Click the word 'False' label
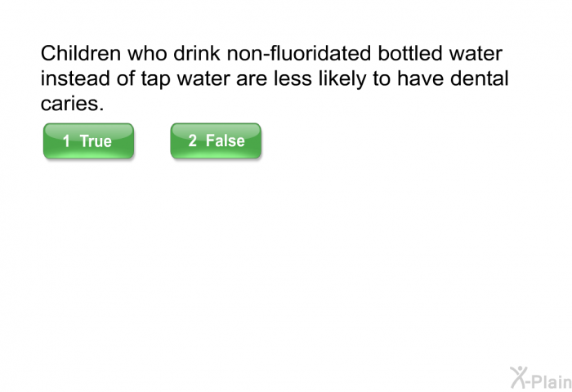 point(225,140)
